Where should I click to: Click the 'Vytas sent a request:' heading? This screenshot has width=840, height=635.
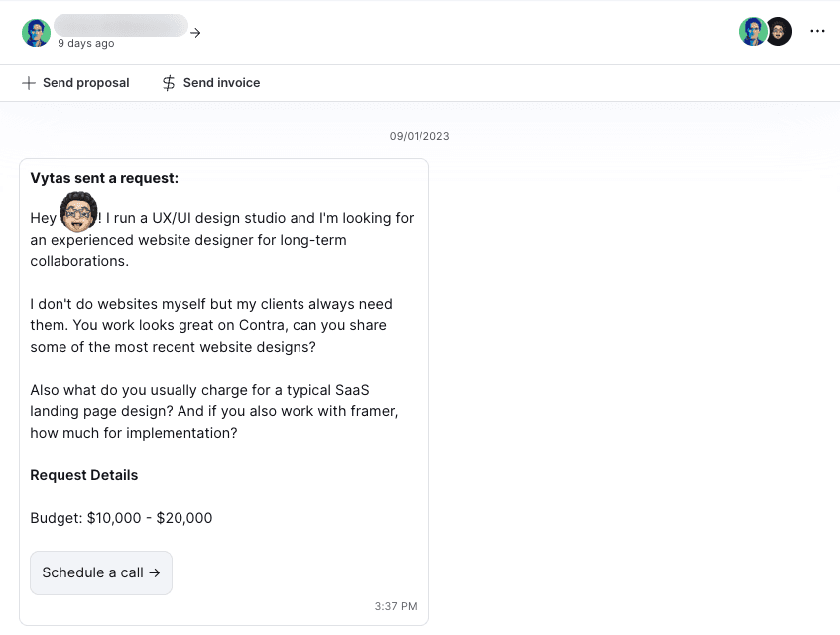click(104, 178)
